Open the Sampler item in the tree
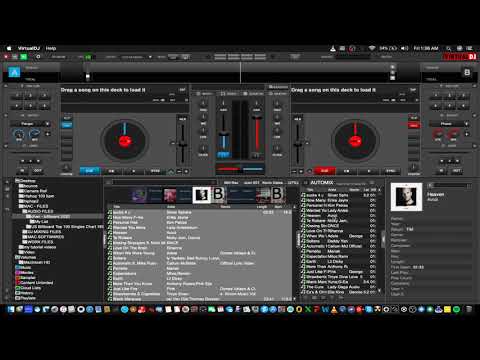Screen dimensions: 480x360 click(x=26, y=278)
